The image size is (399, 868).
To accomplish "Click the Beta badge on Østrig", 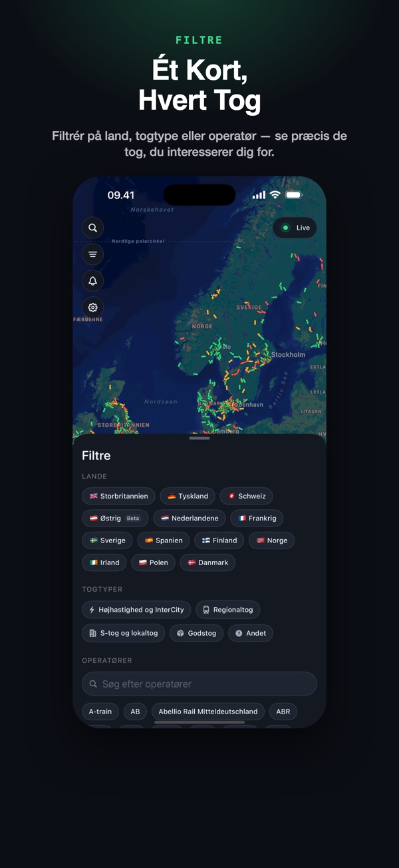I will click(133, 518).
